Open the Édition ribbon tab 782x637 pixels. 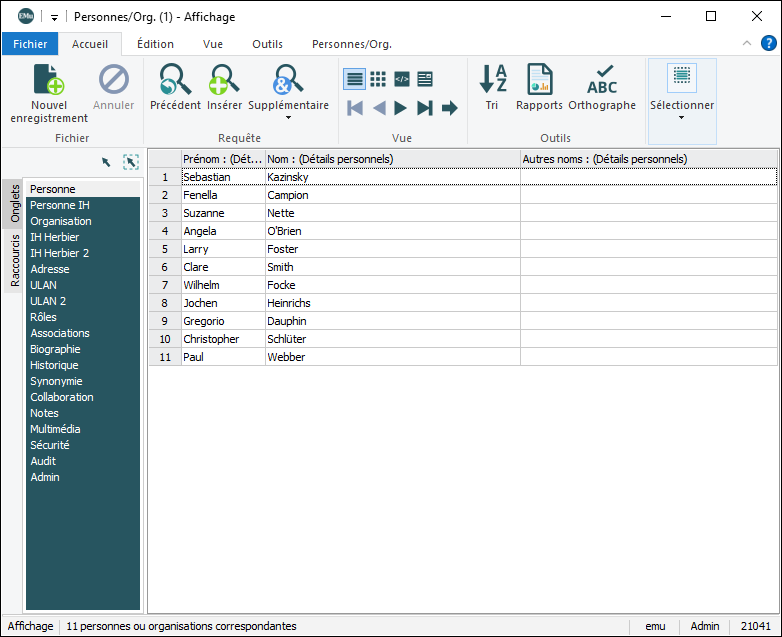(155, 44)
